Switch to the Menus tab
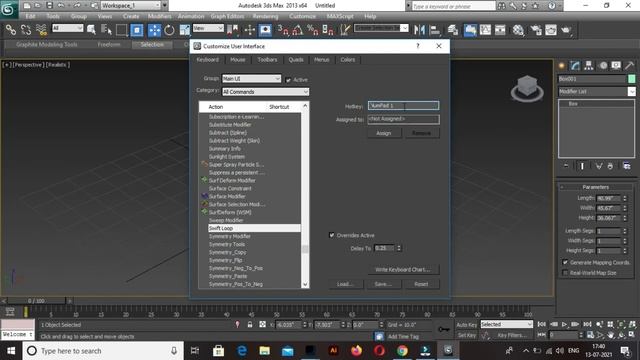Screen dimensions: 640x360 [322, 60]
